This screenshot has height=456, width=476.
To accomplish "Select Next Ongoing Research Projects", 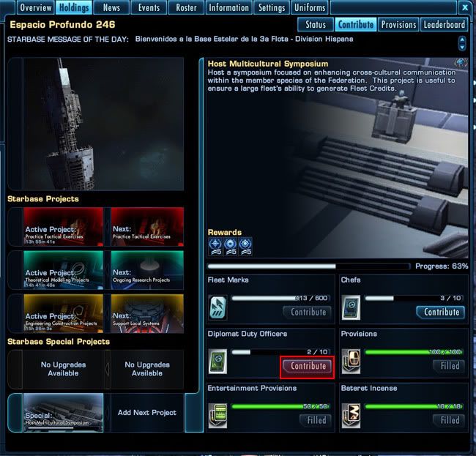I will pos(147,270).
